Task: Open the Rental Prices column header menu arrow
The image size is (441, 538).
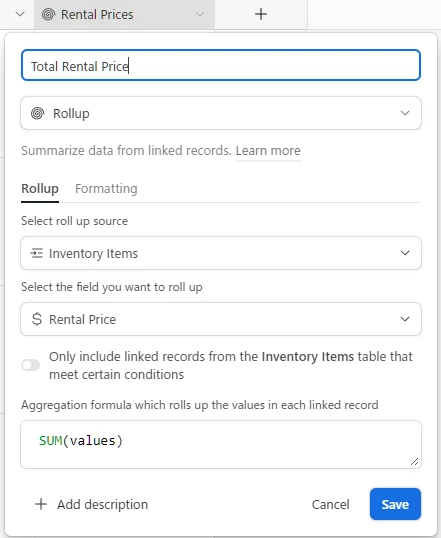Action: (x=200, y=14)
